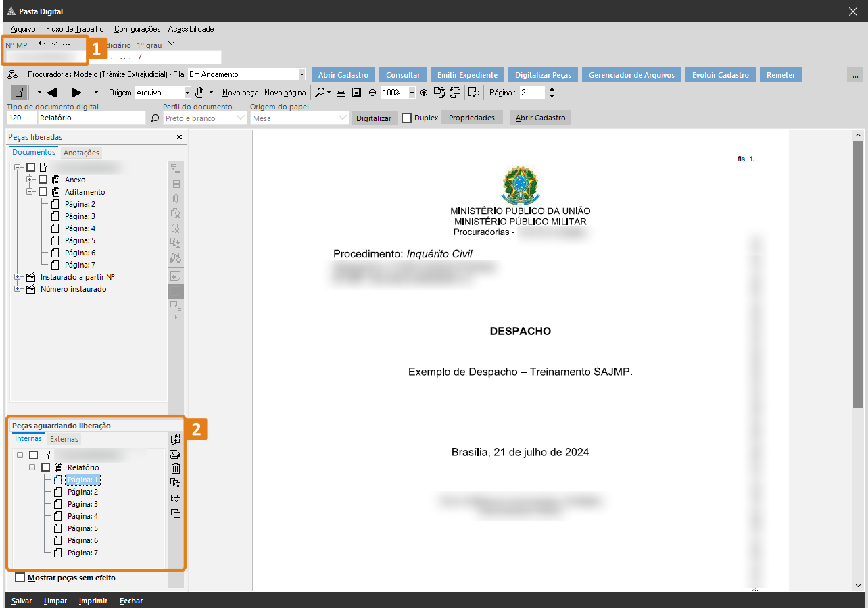Screen dimensions: 868x608
Task: Click the certificate seal icon in Peças liberadas
Action: pos(176,213)
